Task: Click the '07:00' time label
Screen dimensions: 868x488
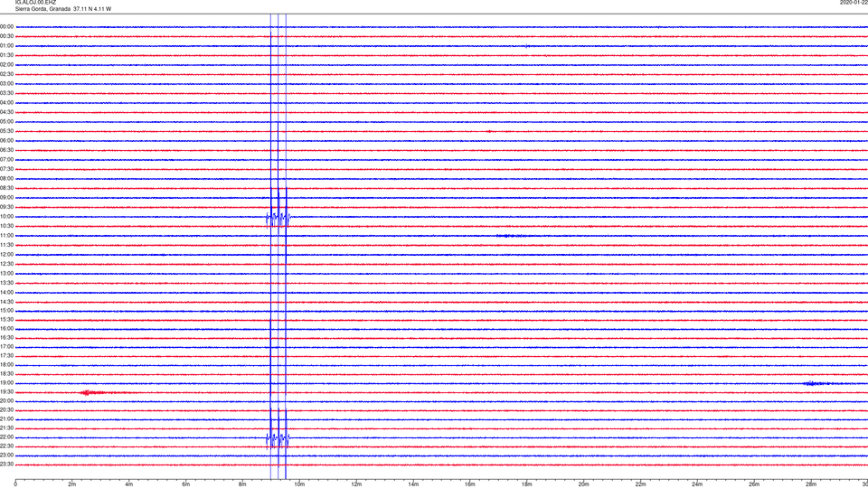Action: (x=7, y=160)
